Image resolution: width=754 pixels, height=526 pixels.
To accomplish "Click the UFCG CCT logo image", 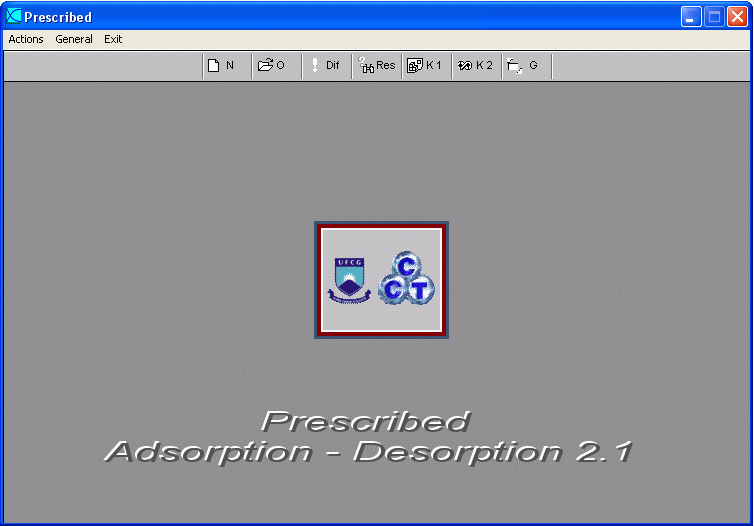I will coord(381,280).
